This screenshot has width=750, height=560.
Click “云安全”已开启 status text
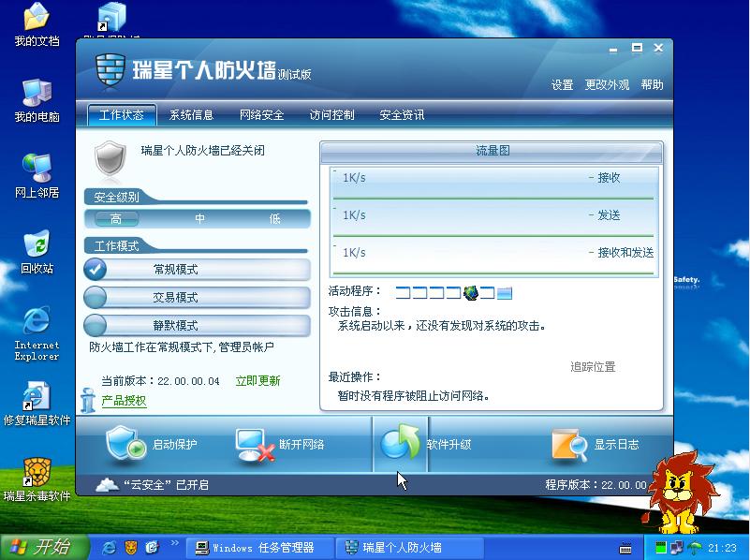coord(166,485)
